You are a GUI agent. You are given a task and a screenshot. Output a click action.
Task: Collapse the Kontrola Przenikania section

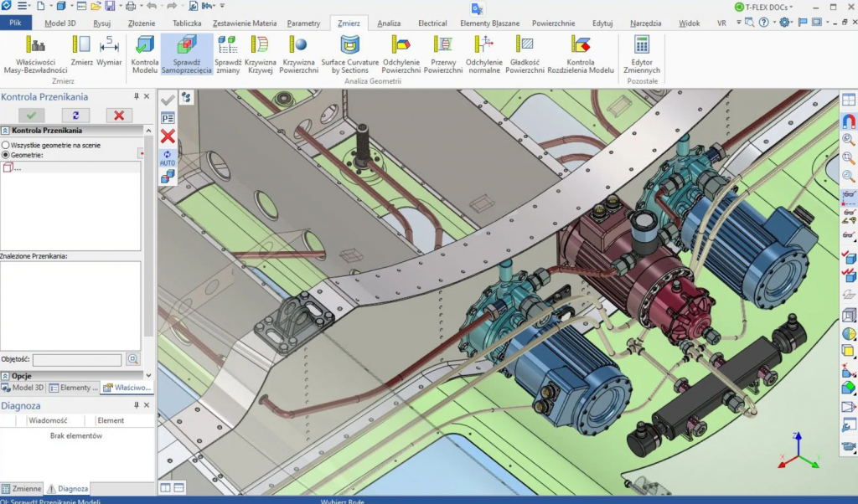(x=5, y=131)
